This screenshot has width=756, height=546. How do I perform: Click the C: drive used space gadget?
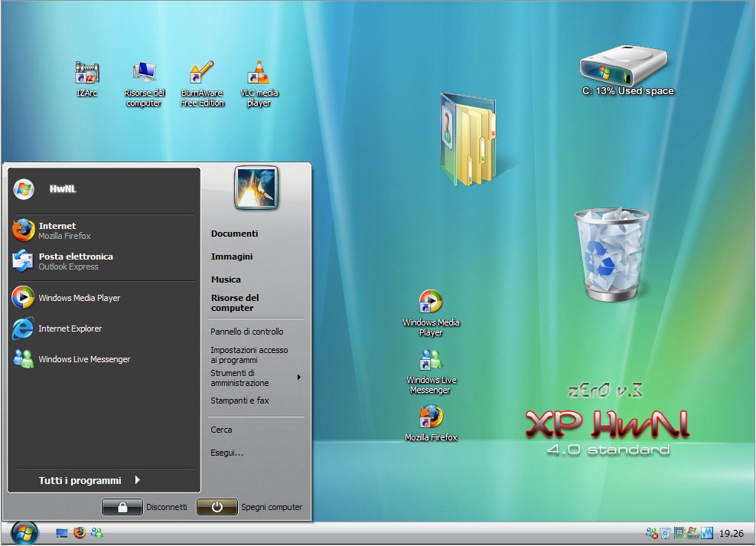(626, 71)
